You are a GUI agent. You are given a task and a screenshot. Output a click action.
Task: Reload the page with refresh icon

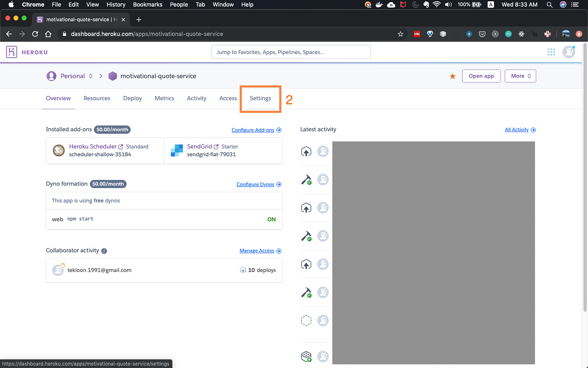click(x=35, y=34)
